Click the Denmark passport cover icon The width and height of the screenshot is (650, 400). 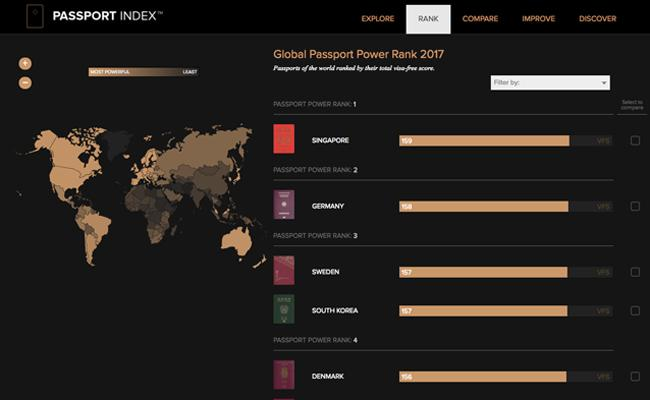tap(285, 376)
